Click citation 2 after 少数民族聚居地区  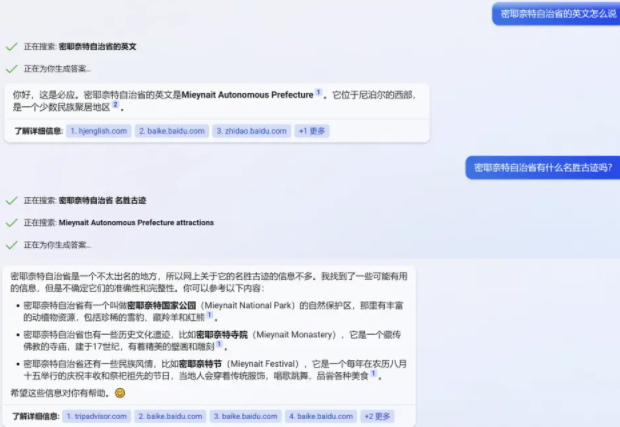click(116, 105)
